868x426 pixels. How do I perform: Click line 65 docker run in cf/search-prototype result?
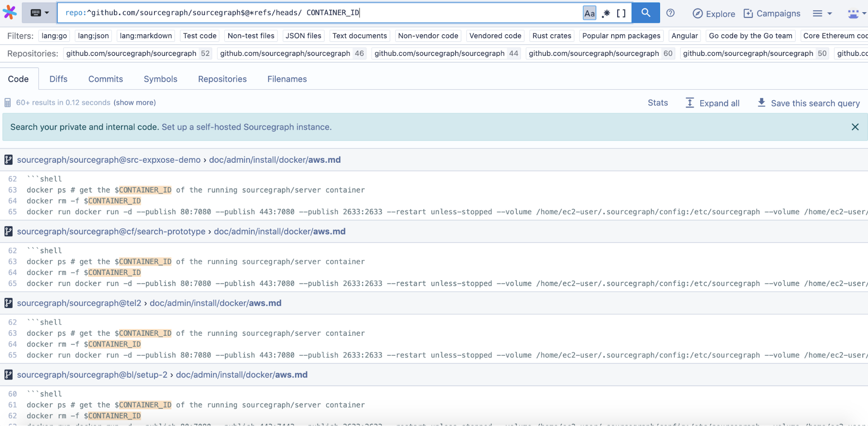(x=446, y=284)
